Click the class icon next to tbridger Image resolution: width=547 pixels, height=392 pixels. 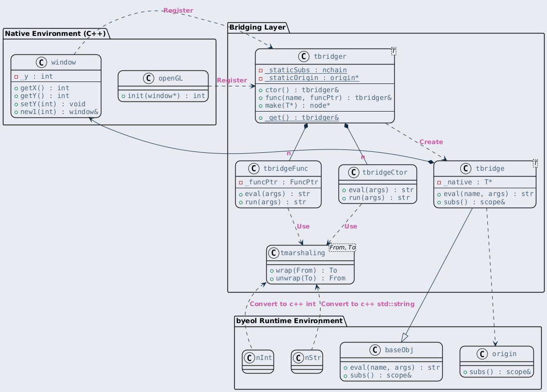pyautogui.click(x=304, y=57)
